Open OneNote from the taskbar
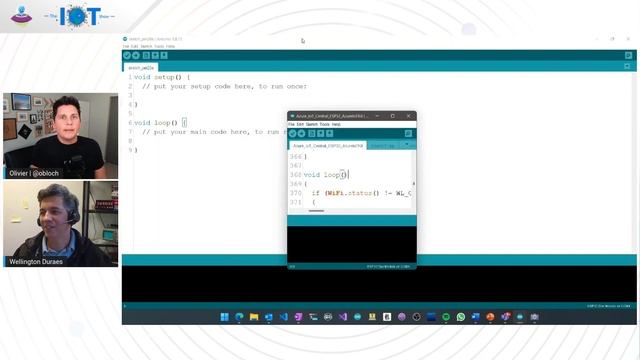Screen dimensions: 640x360 coord(298,317)
